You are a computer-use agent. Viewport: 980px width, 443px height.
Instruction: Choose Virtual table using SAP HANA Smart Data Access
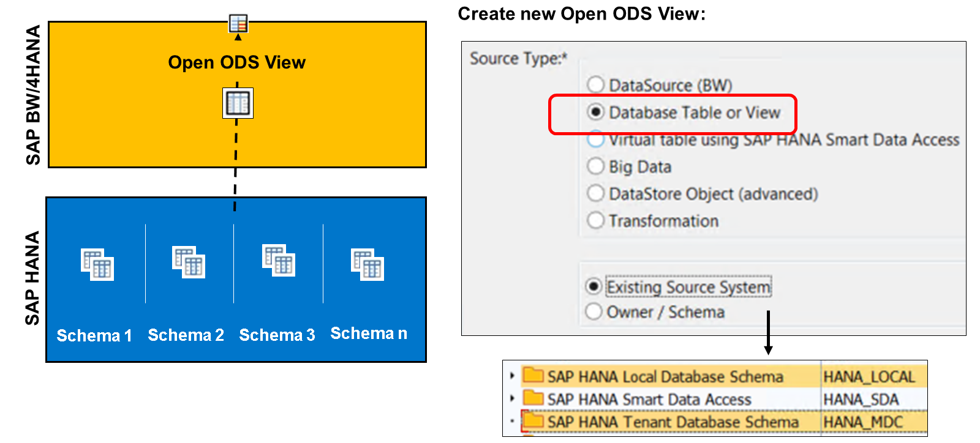tap(595, 140)
